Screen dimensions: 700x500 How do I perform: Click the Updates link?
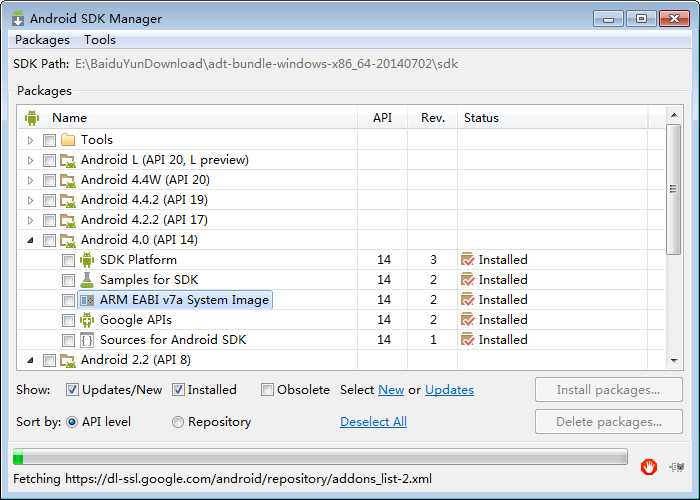449,390
